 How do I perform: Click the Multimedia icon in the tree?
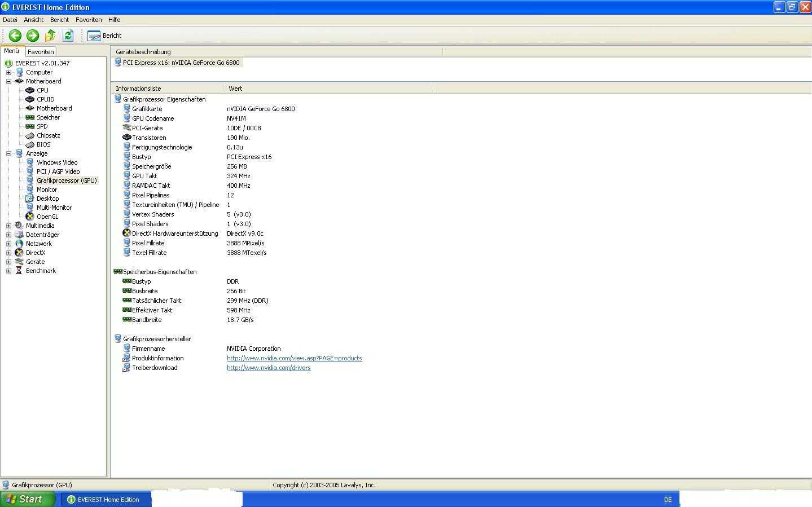coord(19,226)
